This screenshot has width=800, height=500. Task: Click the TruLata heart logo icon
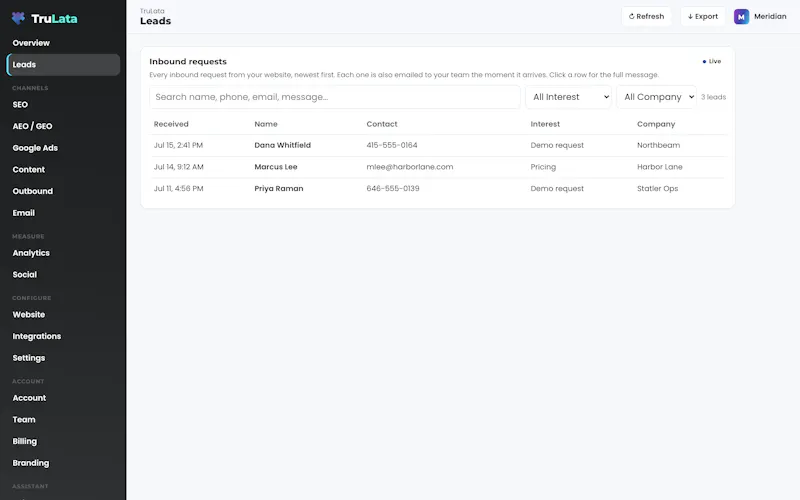pos(18,18)
